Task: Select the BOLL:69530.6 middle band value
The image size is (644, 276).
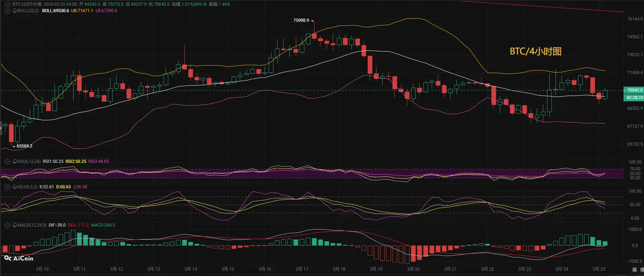Action: pos(56,11)
